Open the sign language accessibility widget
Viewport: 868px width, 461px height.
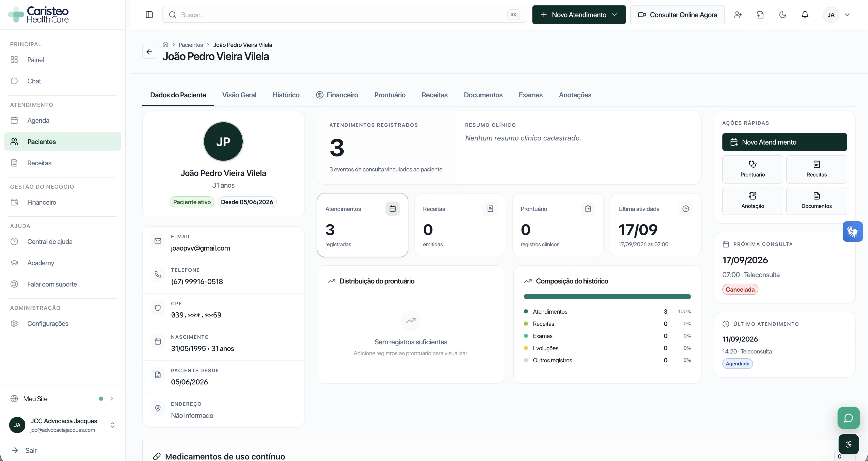coord(853,231)
